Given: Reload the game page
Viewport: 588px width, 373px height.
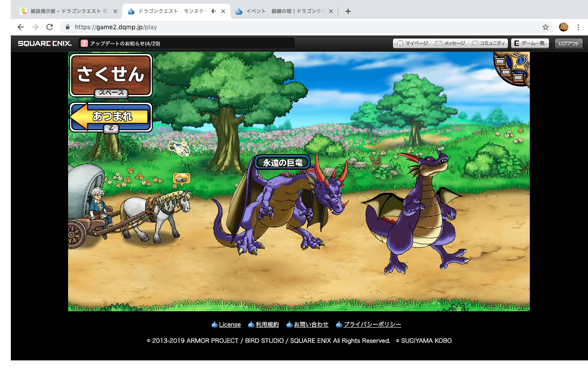Looking at the screenshot, I should tap(50, 27).
